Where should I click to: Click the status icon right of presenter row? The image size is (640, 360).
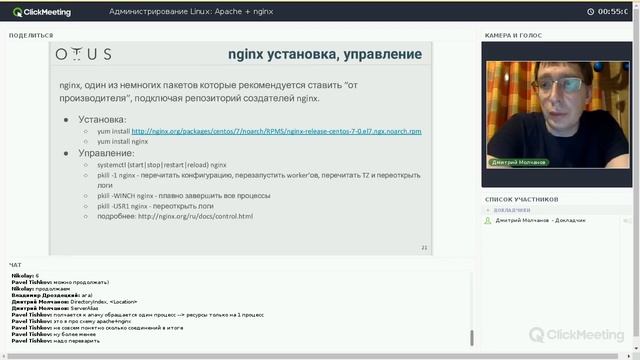pos(626,221)
